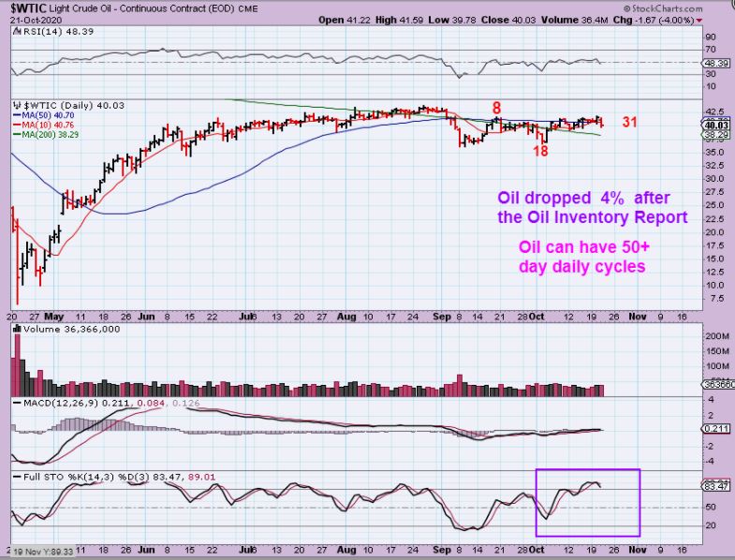Click the 83.47 stochastic tag on right axis
The width and height of the screenshot is (735, 560).
tap(716, 487)
